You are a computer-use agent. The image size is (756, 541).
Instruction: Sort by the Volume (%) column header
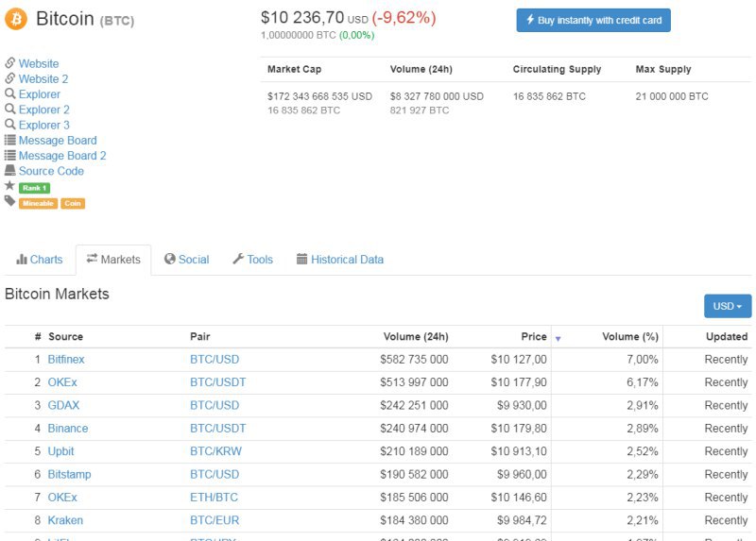point(630,337)
